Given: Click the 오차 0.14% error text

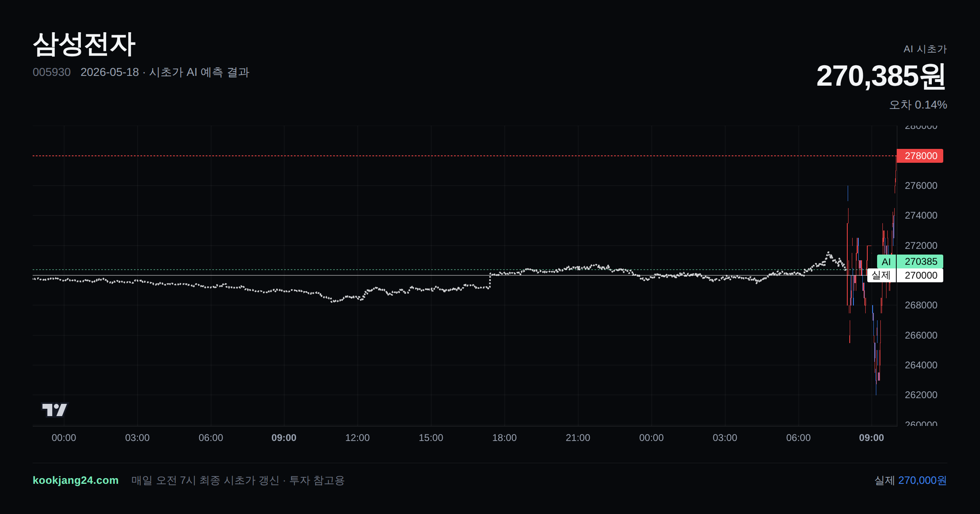Looking at the screenshot, I should [918, 105].
